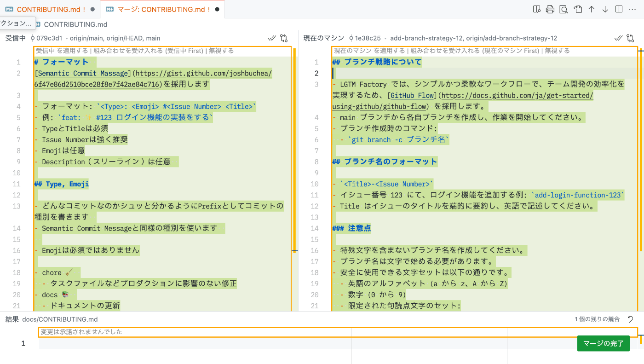Click the reset result undo icon
This screenshot has height=364, width=644.
[x=630, y=319]
